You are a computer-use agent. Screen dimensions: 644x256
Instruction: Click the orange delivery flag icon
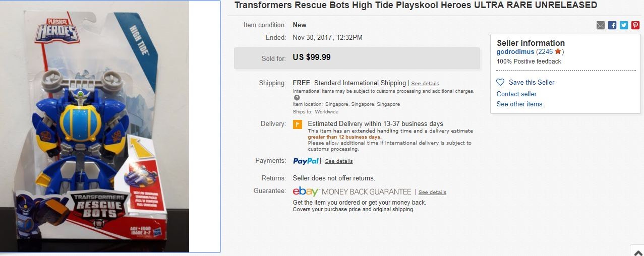pos(298,124)
